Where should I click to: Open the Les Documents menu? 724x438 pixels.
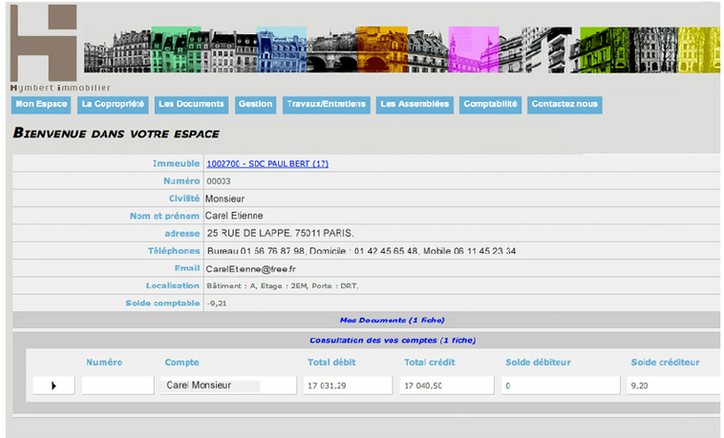click(x=192, y=105)
